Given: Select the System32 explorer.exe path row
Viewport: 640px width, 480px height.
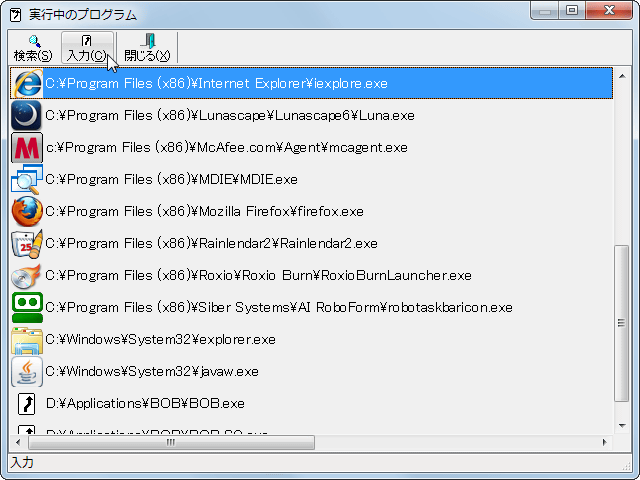Looking at the screenshot, I should (311, 339).
